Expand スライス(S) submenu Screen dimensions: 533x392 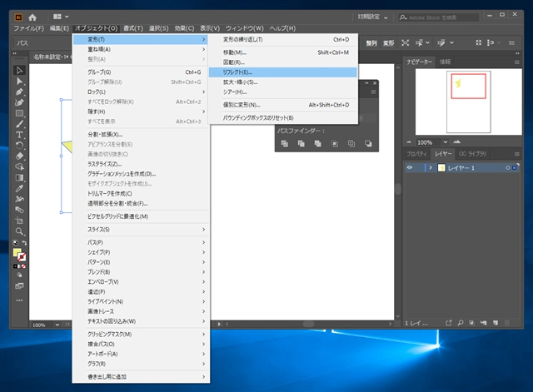coord(141,229)
